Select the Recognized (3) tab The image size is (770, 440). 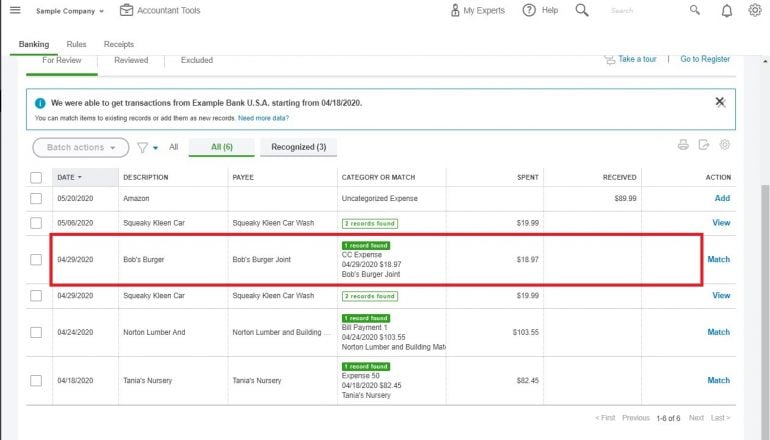pyautogui.click(x=298, y=148)
